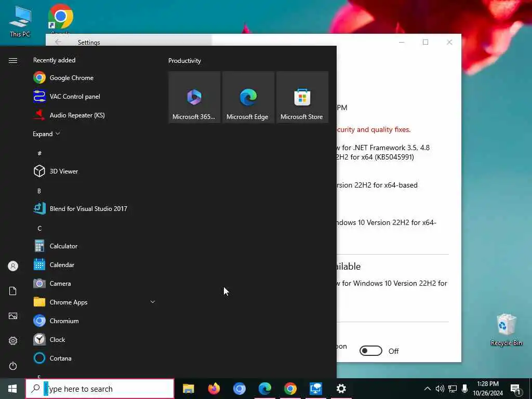Launch the Camera app
This screenshot has width=532, height=399.
tap(94, 283)
